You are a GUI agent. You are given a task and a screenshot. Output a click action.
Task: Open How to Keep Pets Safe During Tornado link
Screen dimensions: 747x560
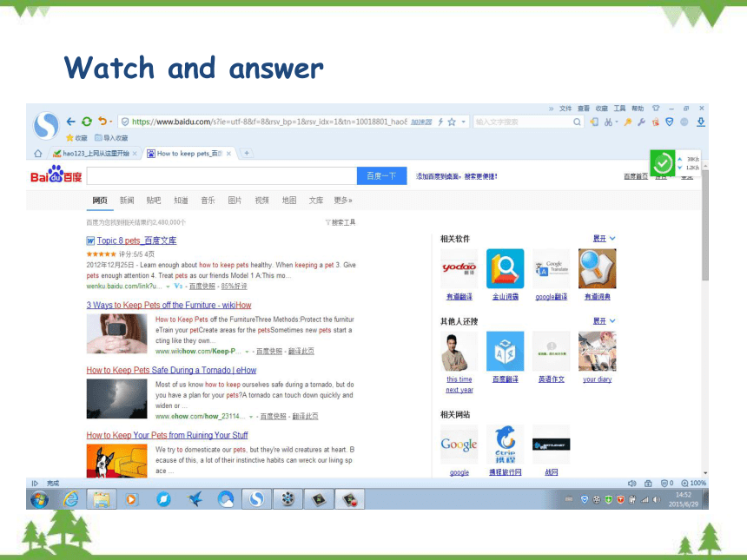pos(171,370)
